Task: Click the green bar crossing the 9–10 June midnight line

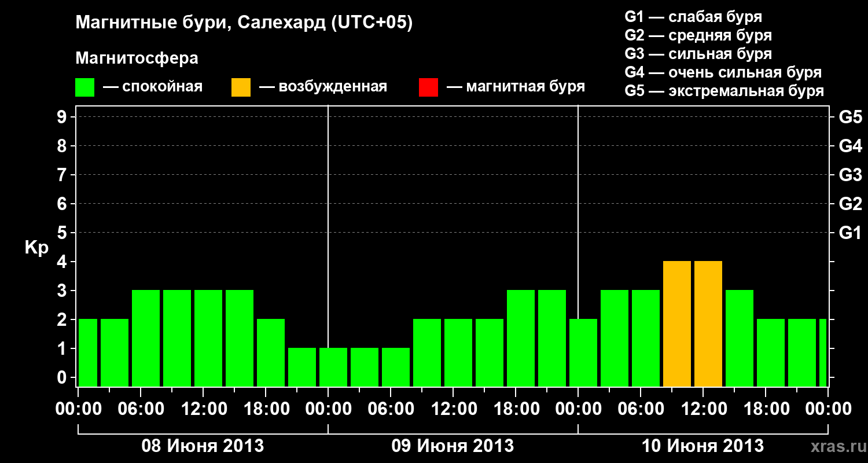Action: coord(583,352)
